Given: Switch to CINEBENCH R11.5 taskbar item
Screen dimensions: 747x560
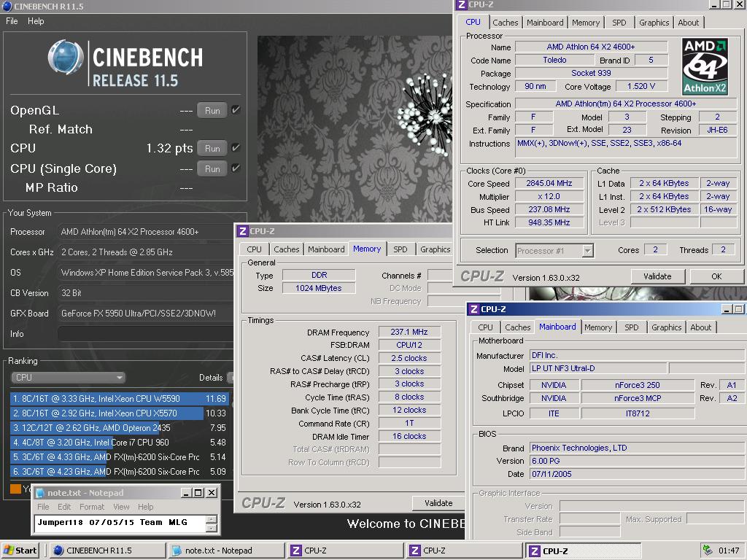Looking at the screenshot, I should [107, 551].
